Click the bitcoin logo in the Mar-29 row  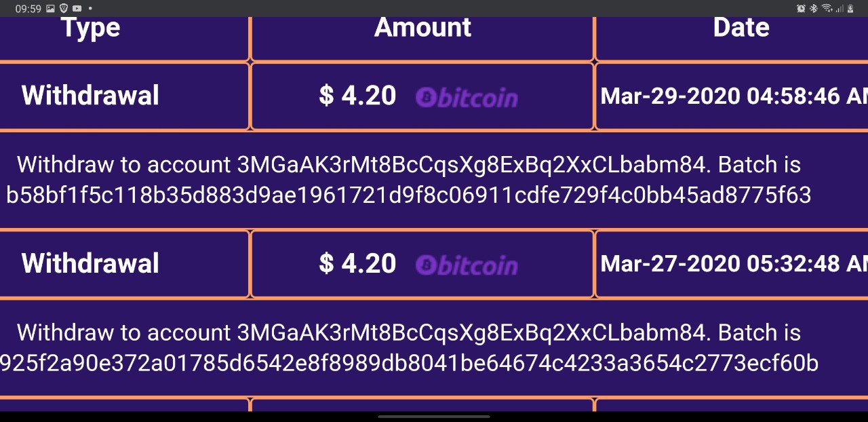(467, 98)
